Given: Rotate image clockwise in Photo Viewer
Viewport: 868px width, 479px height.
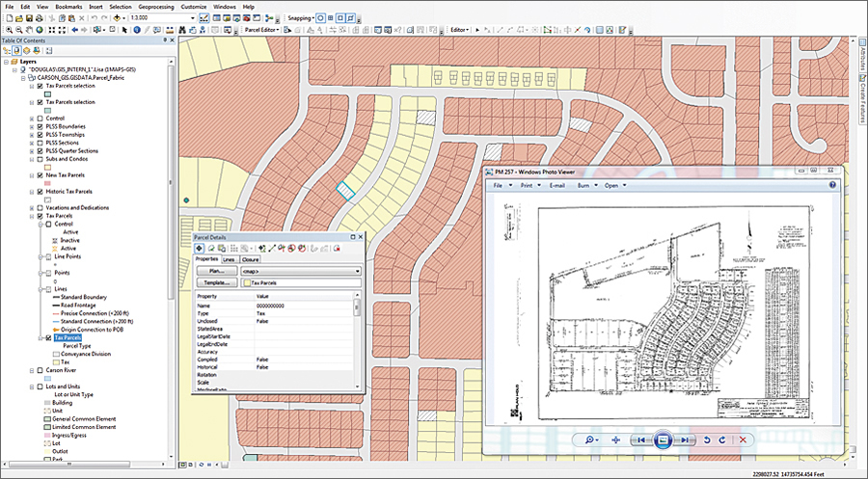Looking at the screenshot, I should pyautogui.click(x=723, y=439).
